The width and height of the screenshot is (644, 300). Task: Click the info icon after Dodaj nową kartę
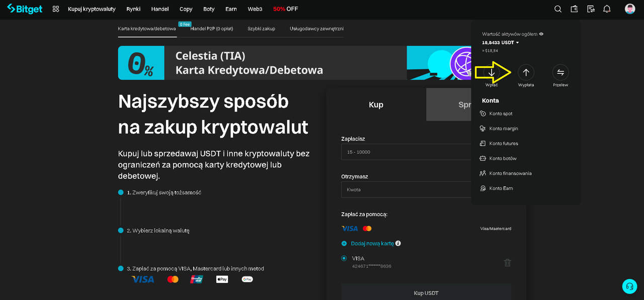[398, 243]
